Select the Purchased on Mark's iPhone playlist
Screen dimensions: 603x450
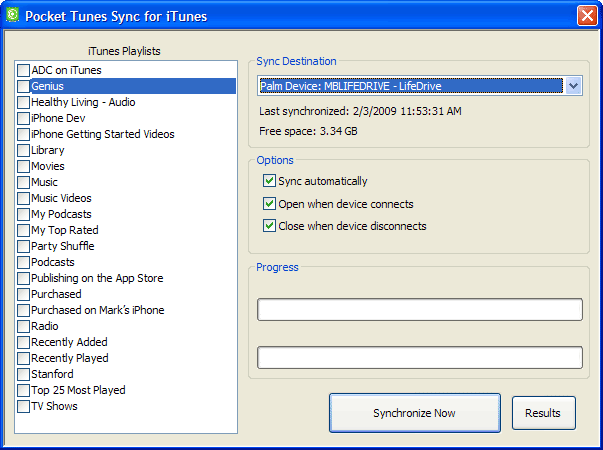coord(23,310)
